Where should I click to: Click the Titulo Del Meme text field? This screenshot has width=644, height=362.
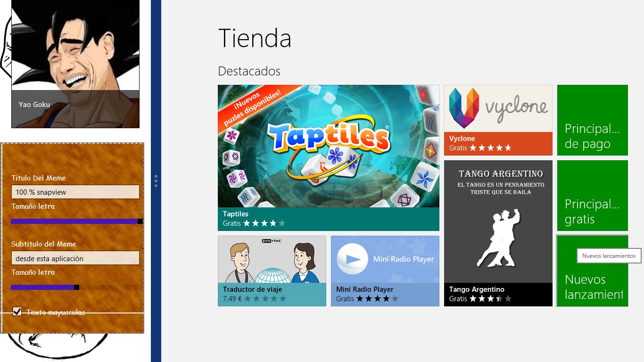coord(75,192)
